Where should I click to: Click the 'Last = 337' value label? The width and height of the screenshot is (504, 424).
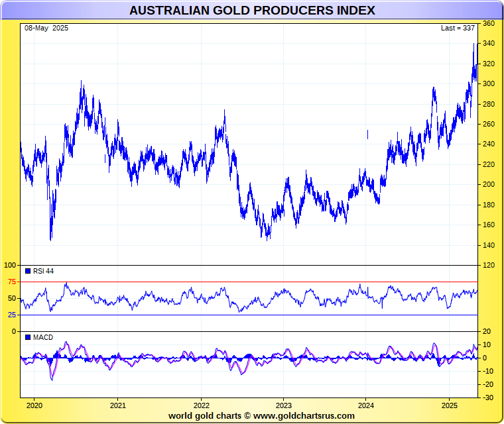point(458,28)
